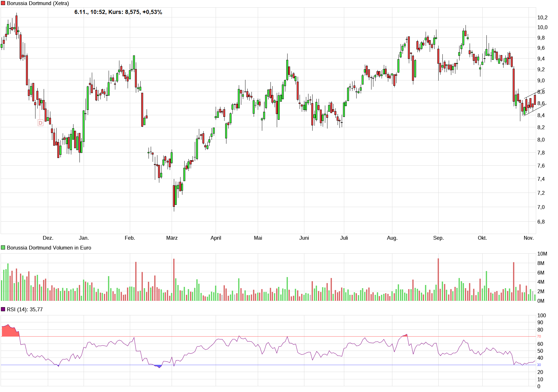Screen dimensions: 558x392
Task: Click the green Volumen legend square
Action: [x=3, y=248]
